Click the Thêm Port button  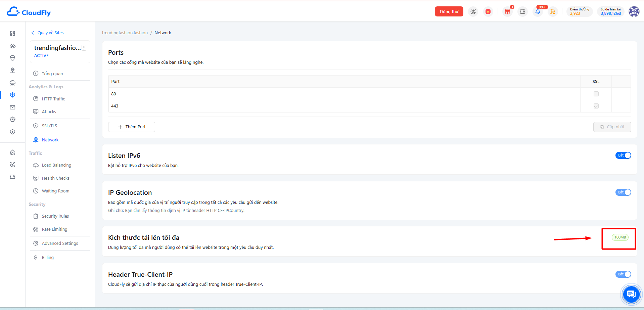pos(132,127)
